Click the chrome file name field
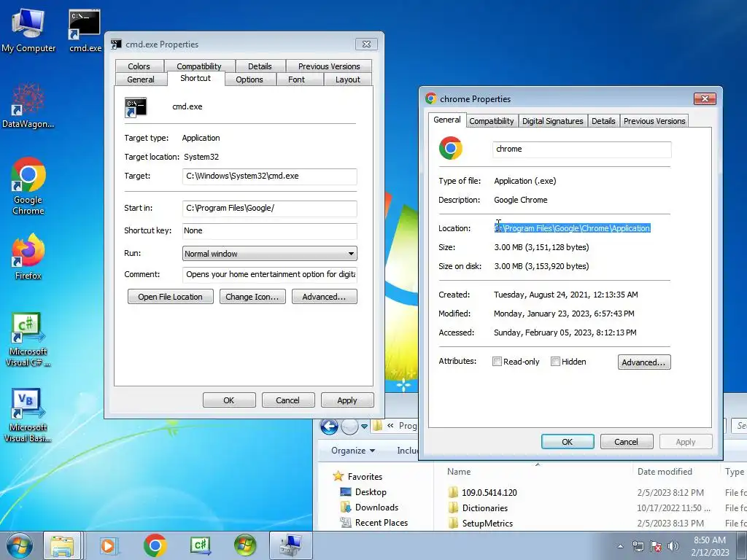 tap(581, 149)
